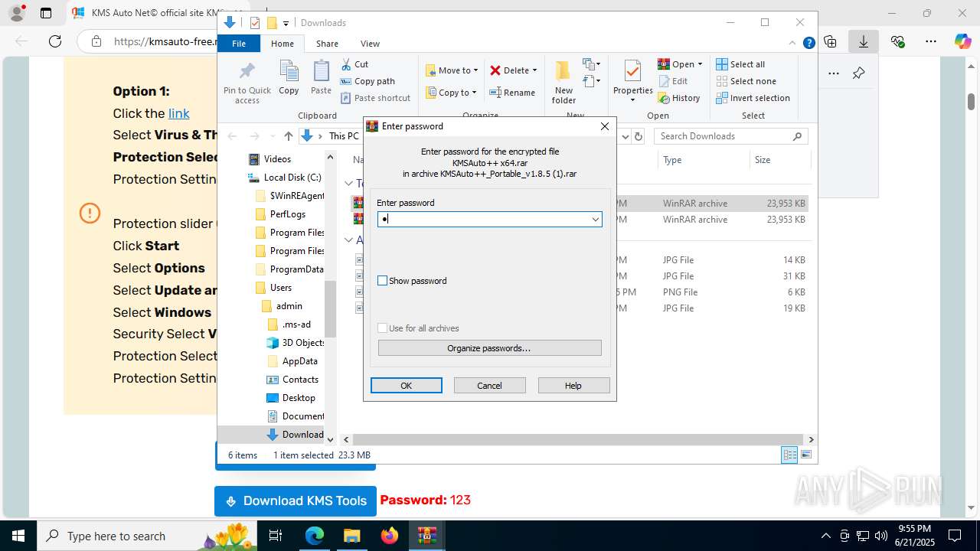The image size is (980, 551).
Task: Switch to the Details view icon in the status bar
Action: (789, 455)
